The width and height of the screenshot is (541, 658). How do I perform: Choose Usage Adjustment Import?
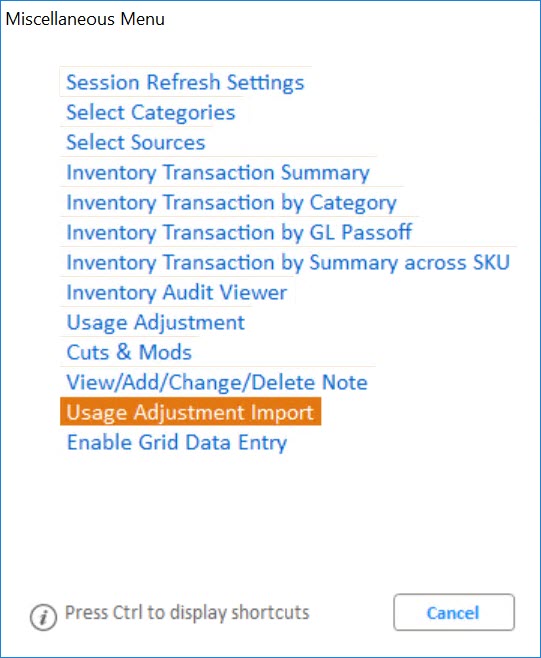[191, 412]
